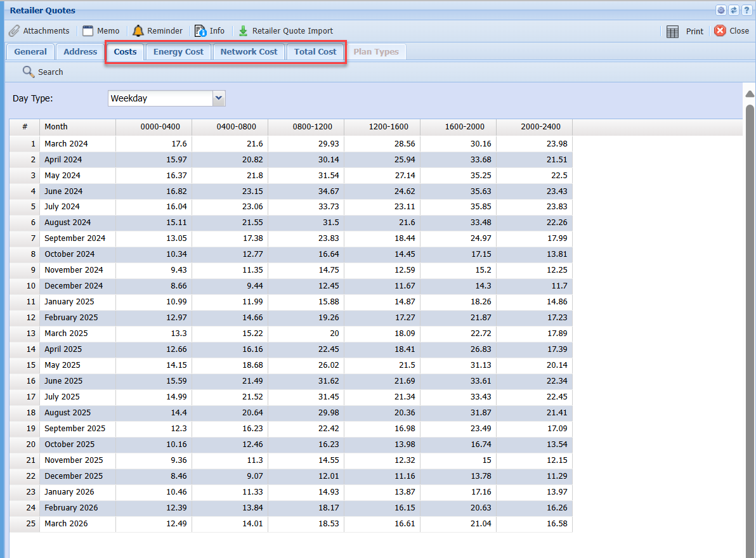Close the Retailer Quotes window
This screenshot has height=558, width=756.
[x=731, y=31]
